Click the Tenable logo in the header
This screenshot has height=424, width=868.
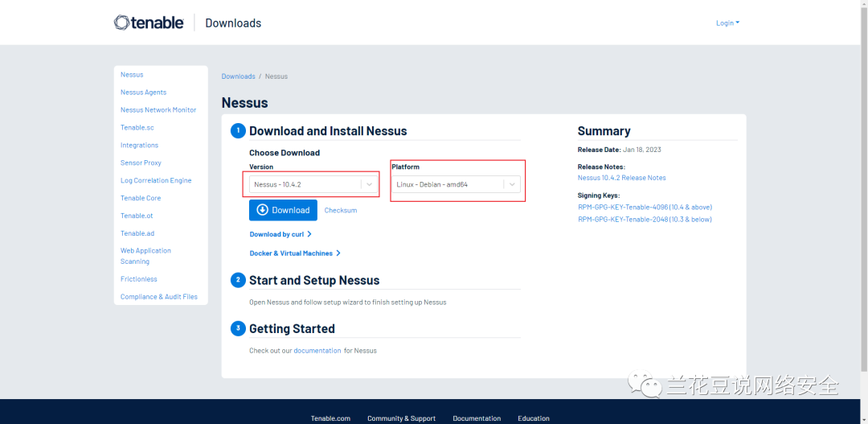[x=149, y=23]
